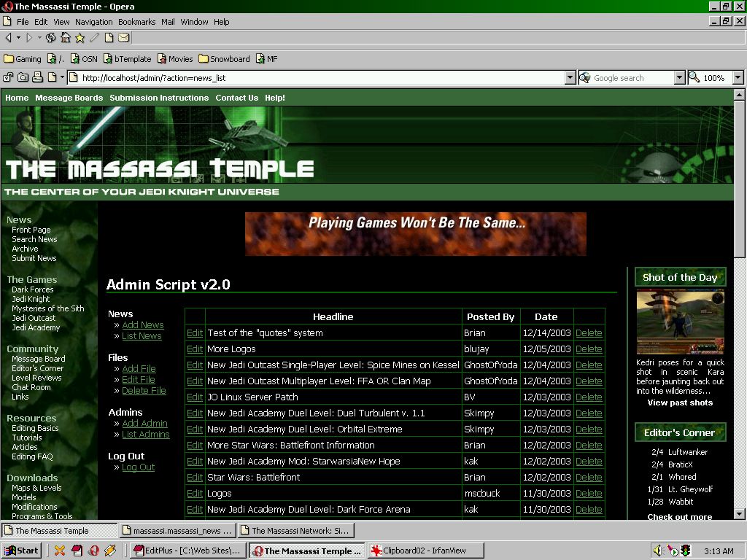The width and height of the screenshot is (747, 560).
Task: Click the Log Out link
Action: 138,467
